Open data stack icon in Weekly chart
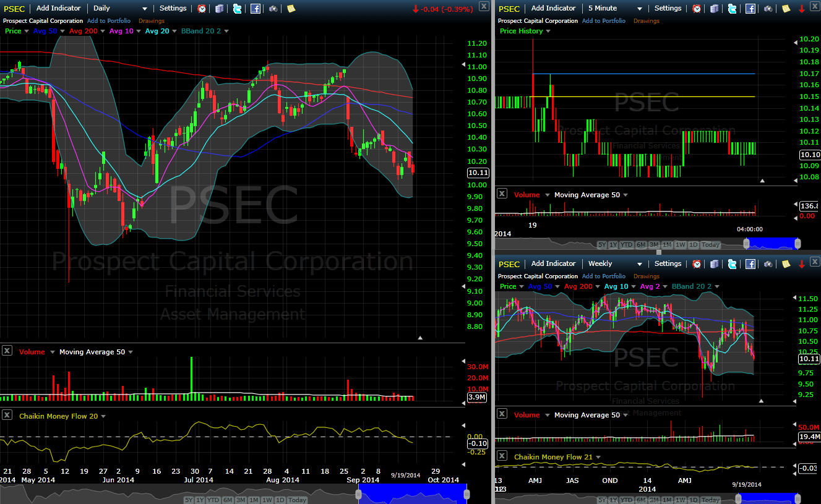Image resolution: width=821 pixels, height=504 pixels. (715, 264)
